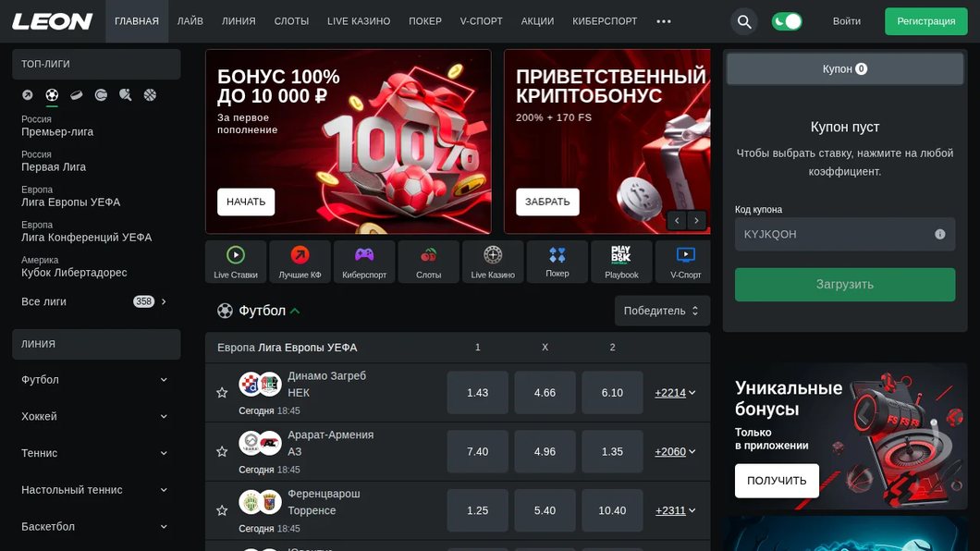The width and height of the screenshot is (980, 551).
Task: Switch to the ЛАЙВ tab
Action: pyautogui.click(x=190, y=21)
